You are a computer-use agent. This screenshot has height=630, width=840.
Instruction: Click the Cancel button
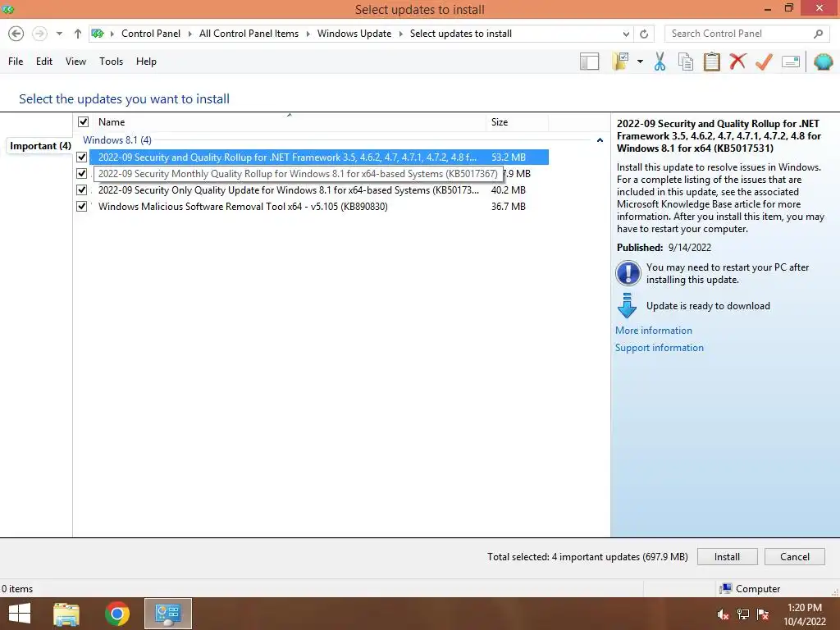click(794, 557)
